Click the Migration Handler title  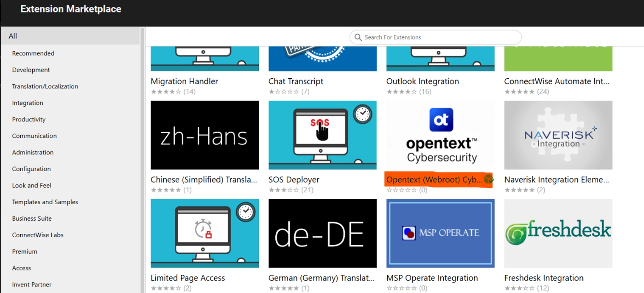pyautogui.click(x=184, y=81)
